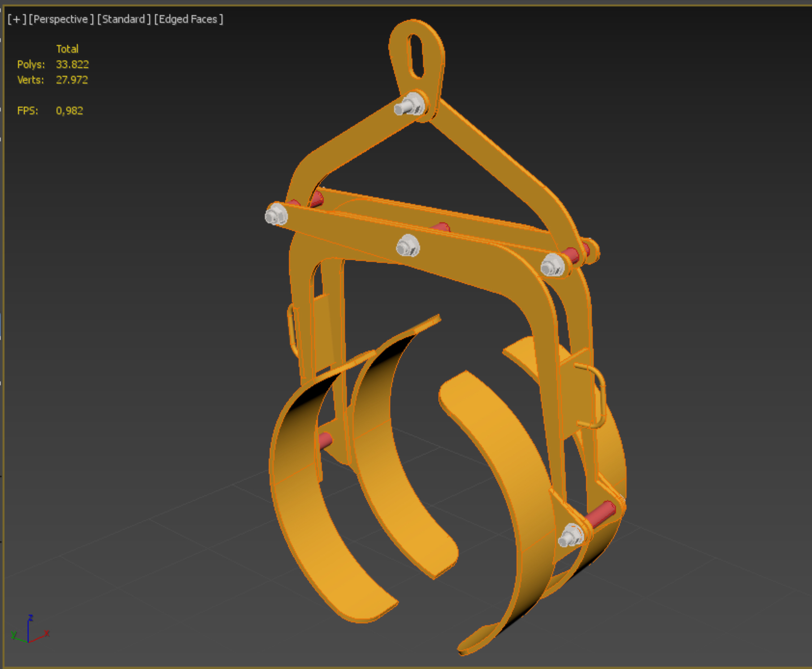Image resolution: width=812 pixels, height=669 pixels.
Task: Select the gray bolt near the bottom-right claw
Action: click(571, 535)
